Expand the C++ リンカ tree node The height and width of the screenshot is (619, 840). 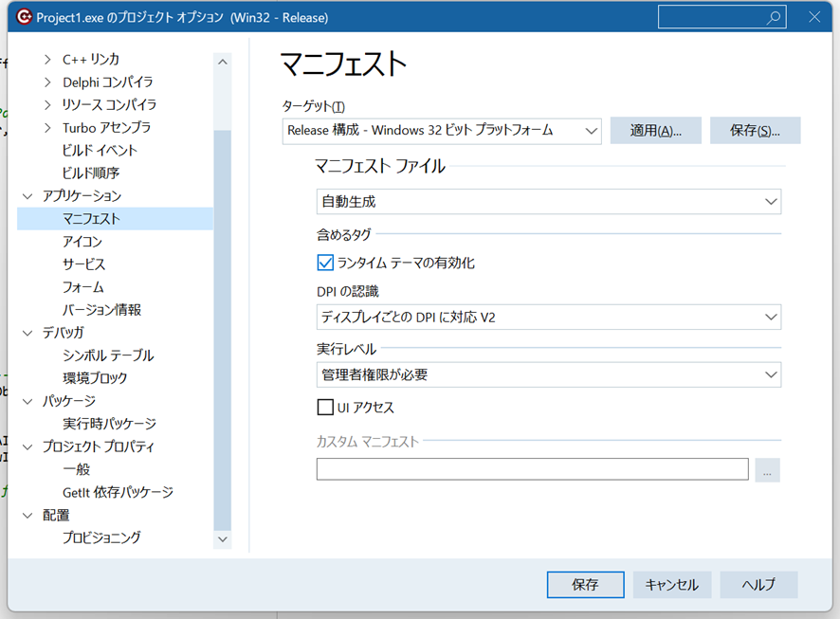tap(47, 60)
